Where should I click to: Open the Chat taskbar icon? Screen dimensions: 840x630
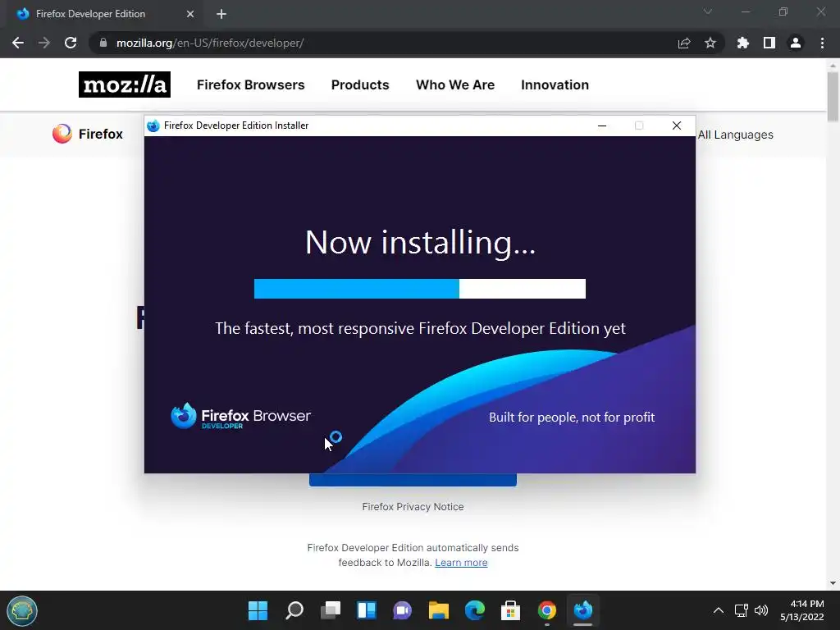pos(402,610)
